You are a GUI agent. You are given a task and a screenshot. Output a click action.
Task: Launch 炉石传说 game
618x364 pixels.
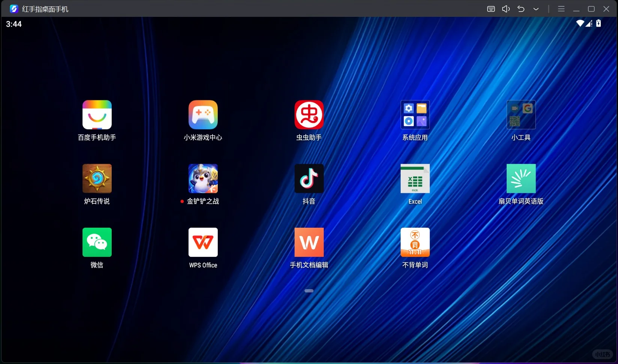coord(97,178)
